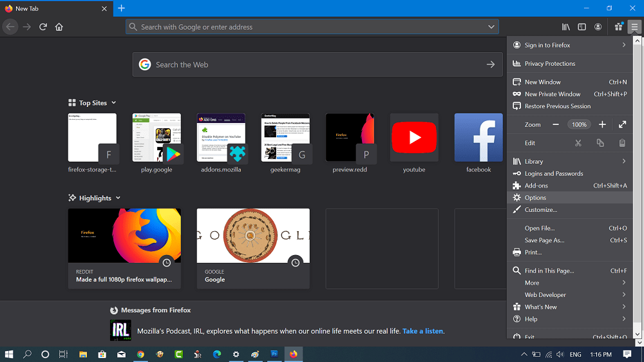644x362 pixels.
Task: Open the facebook top site tile
Action: coord(478,138)
